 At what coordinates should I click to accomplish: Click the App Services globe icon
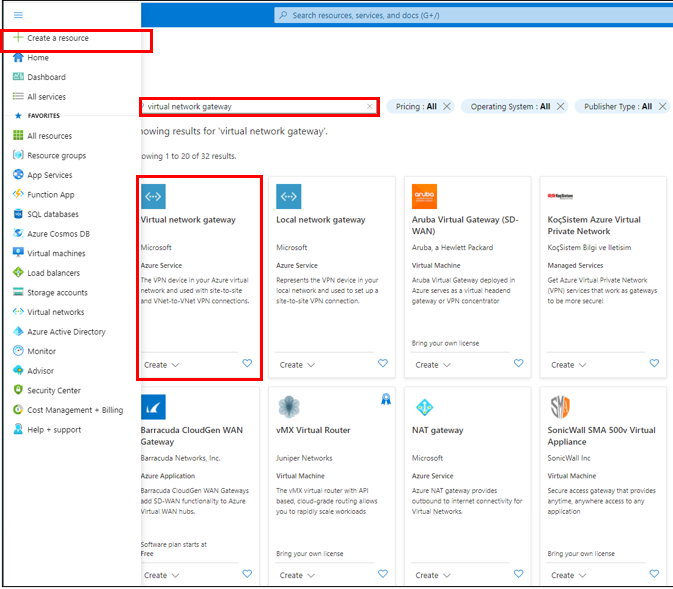coord(18,175)
